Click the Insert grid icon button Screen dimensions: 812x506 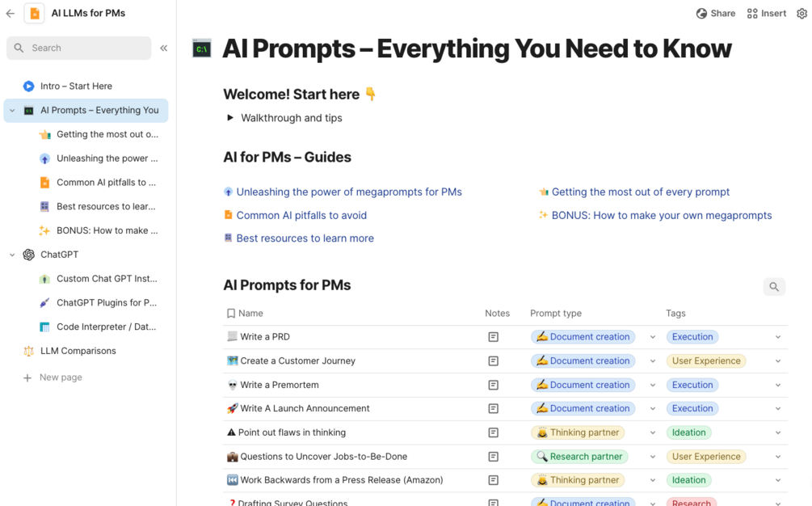766,14
